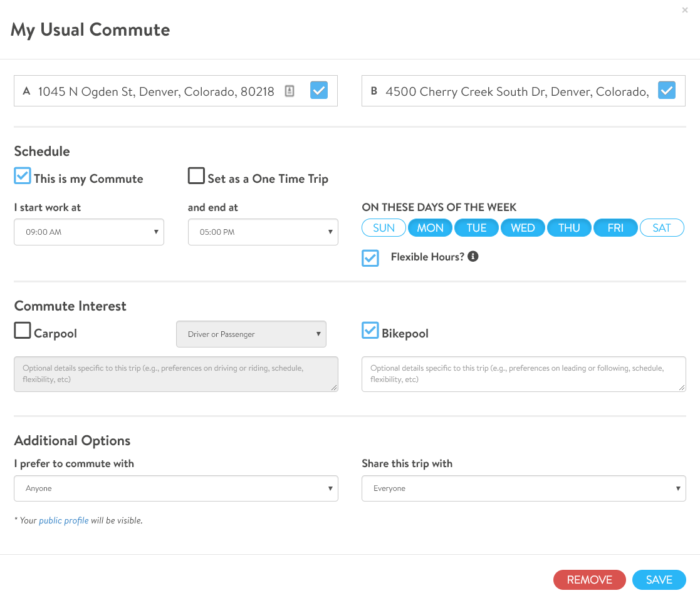Open the I prefer to commute with dropdown

click(x=176, y=488)
